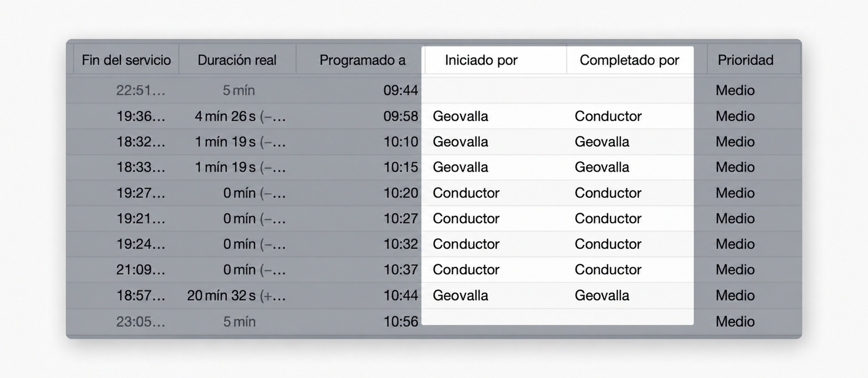
Task: Click Geovalla under Completado por, 10:10 row
Action: [x=602, y=142]
